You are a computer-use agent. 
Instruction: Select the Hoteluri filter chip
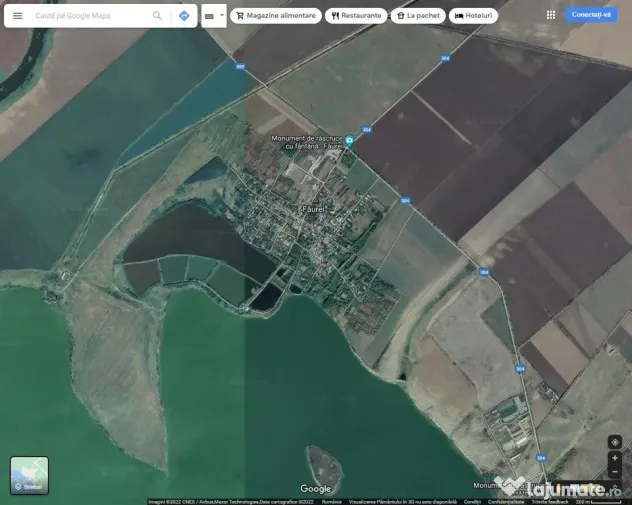(473, 16)
